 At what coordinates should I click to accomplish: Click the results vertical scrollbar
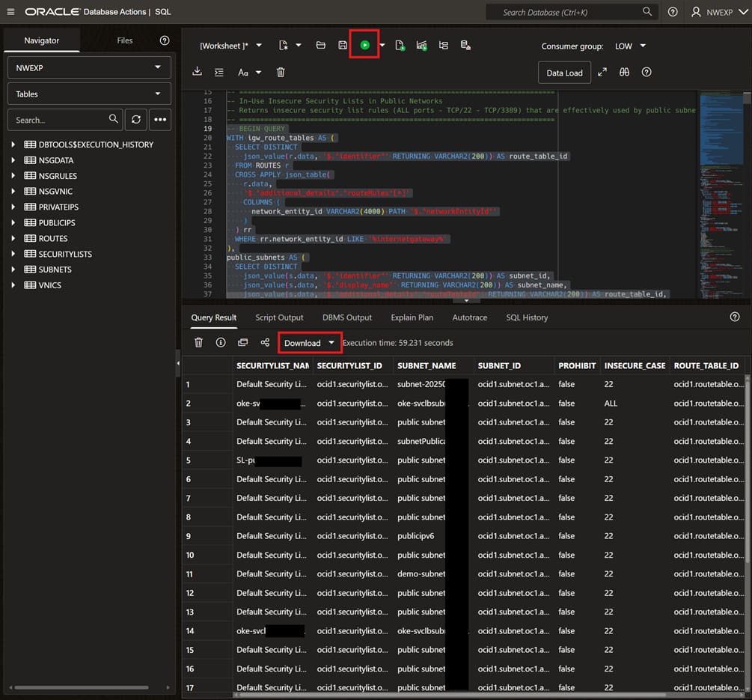[x=748, y=468]
